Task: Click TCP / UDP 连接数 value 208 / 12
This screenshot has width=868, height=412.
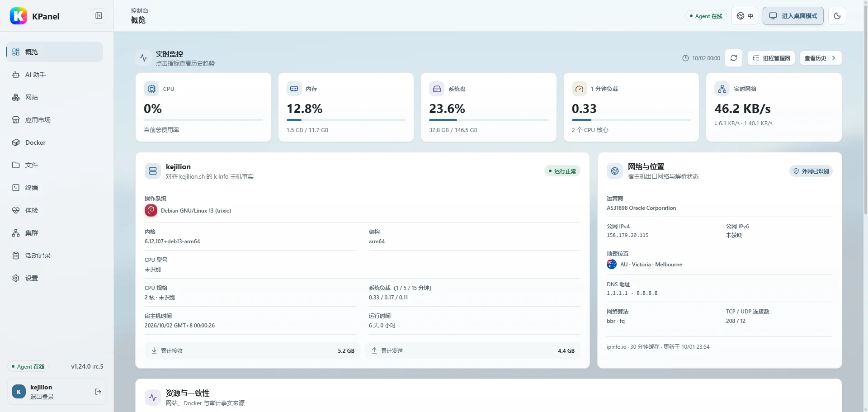Action: coord(736,321)
